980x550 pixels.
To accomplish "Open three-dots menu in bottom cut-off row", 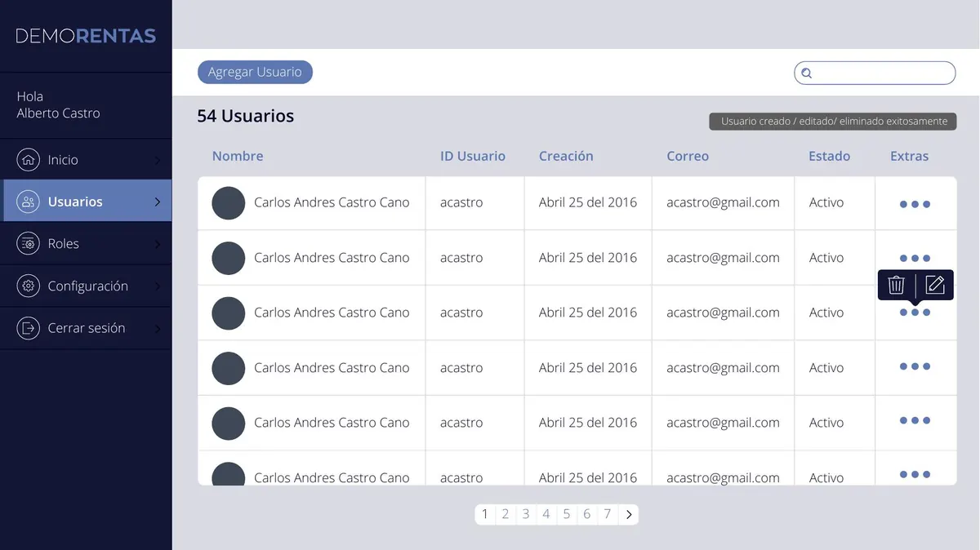I will pyautogui.click(x=915, y=474).
